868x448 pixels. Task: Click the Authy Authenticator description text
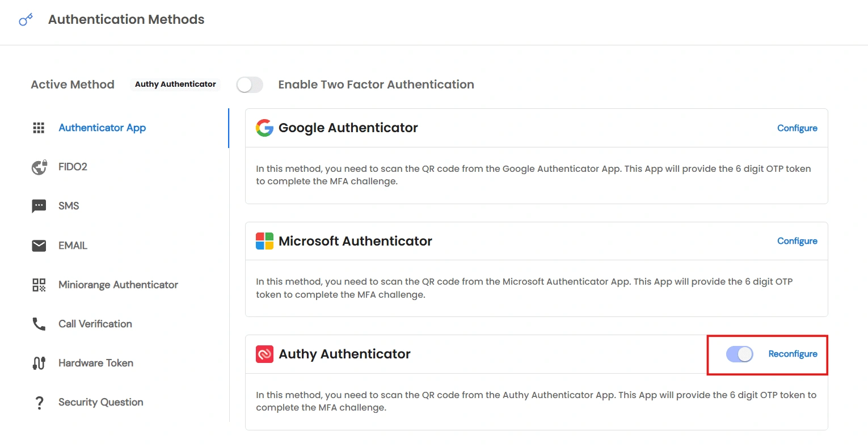(x=536, y=401)
